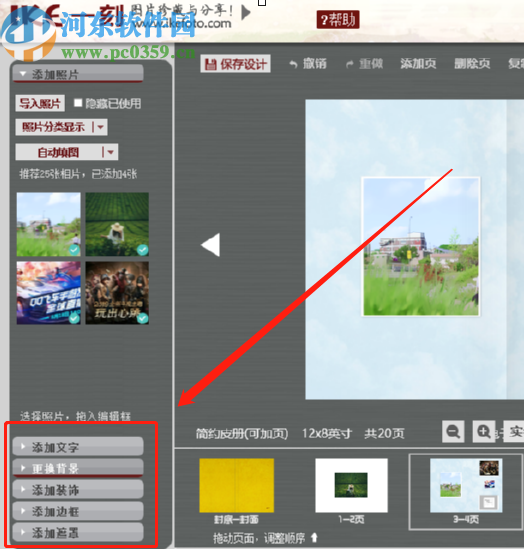
Task: Open the 自动填图 dropdown arrow
Action: tap(111, 152)
